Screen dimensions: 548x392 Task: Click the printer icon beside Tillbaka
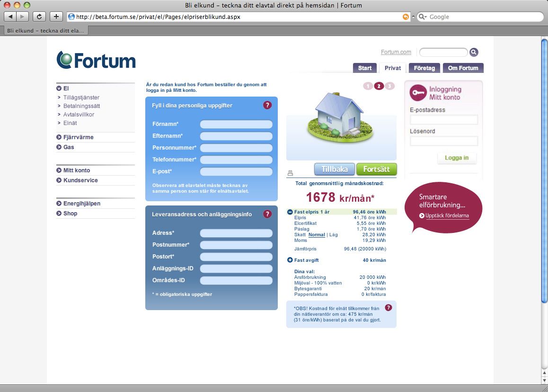pos(290,173)
